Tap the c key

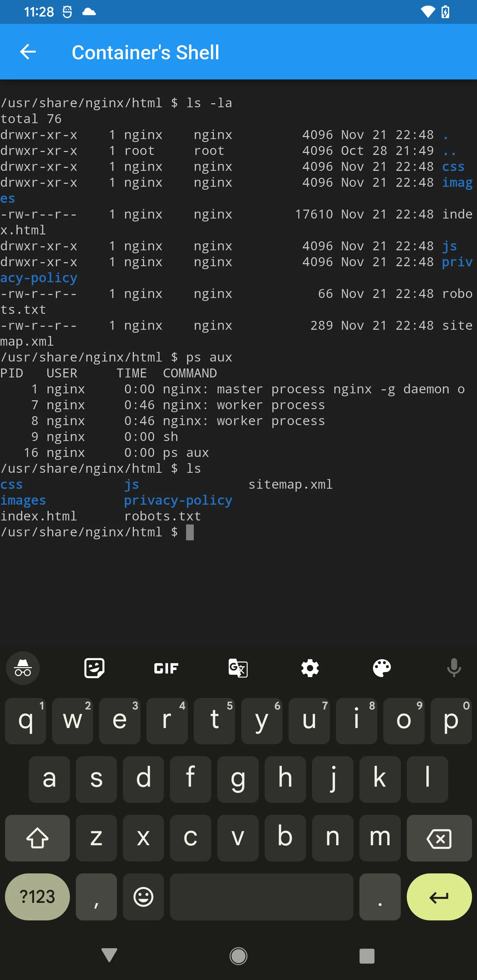(x=191, y=838)
